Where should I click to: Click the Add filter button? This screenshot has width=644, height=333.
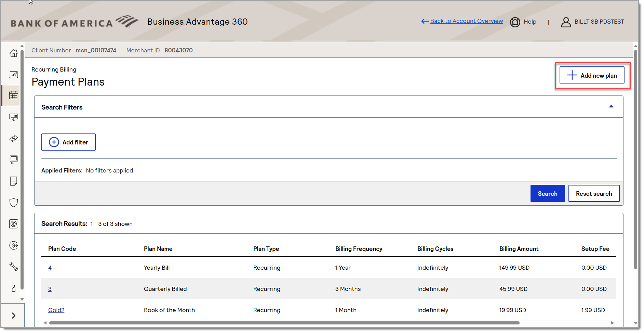[x=68, y=142]
